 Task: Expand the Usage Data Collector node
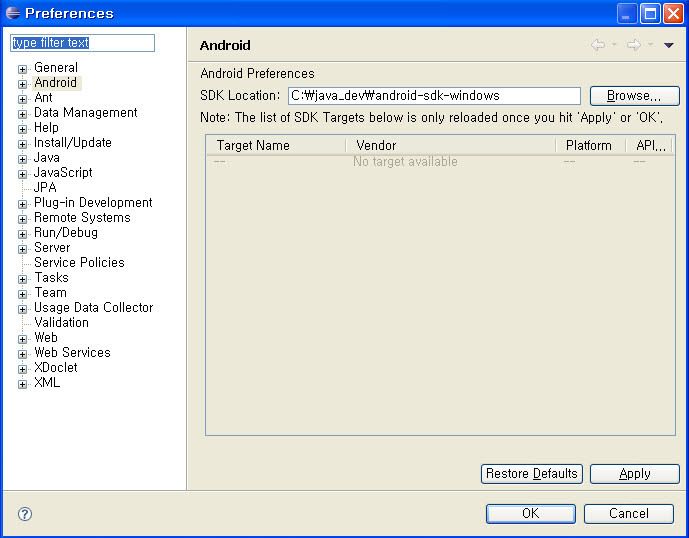[22, 309]
